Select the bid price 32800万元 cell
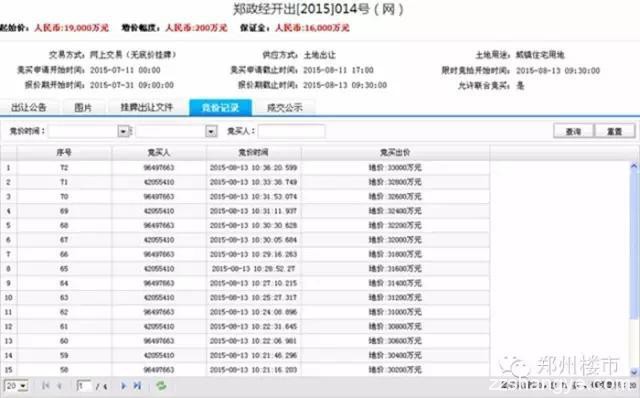Viewport: 640px width, 398px height. coord(395,182)
